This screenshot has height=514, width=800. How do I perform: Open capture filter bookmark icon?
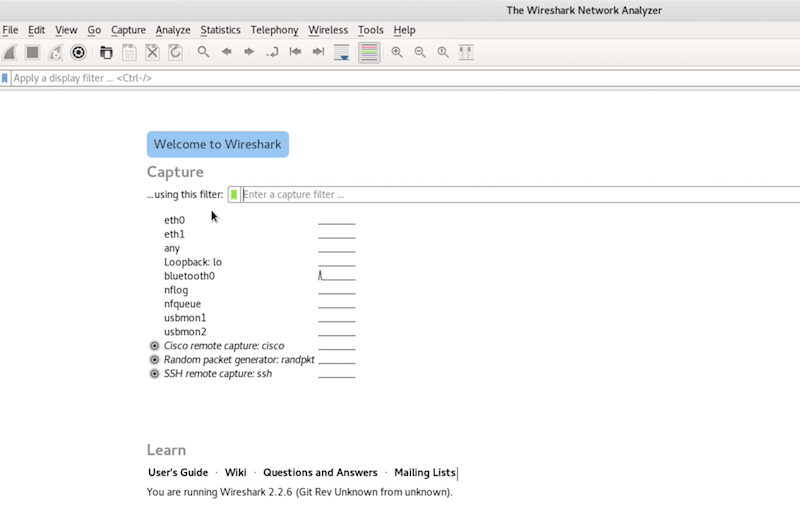(234, 194)
